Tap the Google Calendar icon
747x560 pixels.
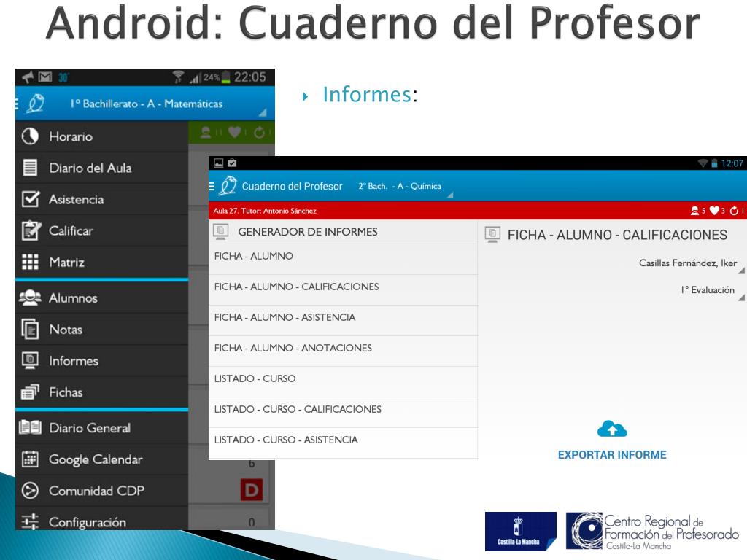point(30,459)
